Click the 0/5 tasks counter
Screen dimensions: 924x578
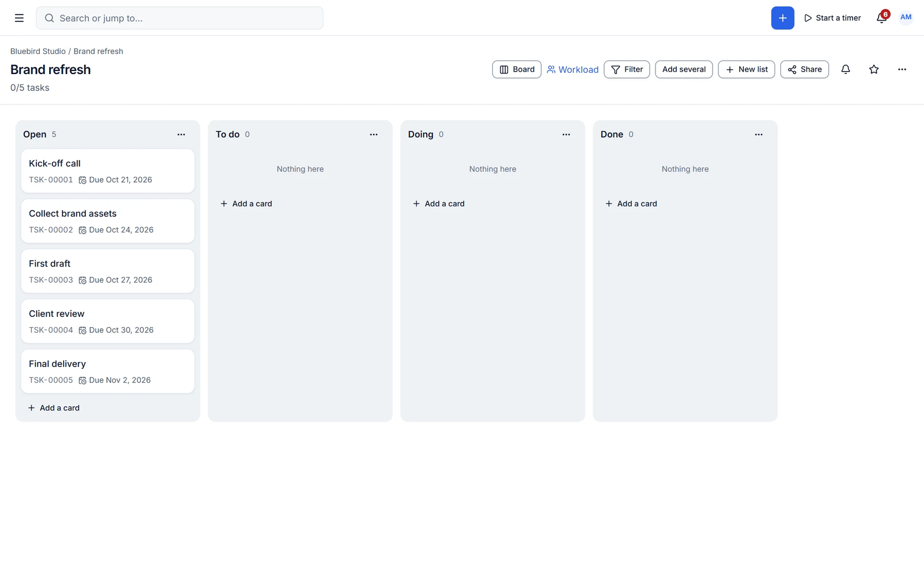[30, 88]
